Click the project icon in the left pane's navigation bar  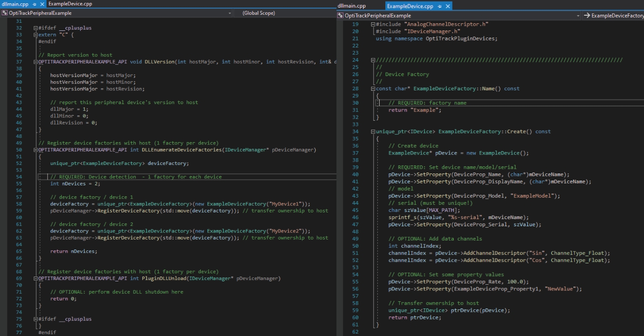point(5,13)
